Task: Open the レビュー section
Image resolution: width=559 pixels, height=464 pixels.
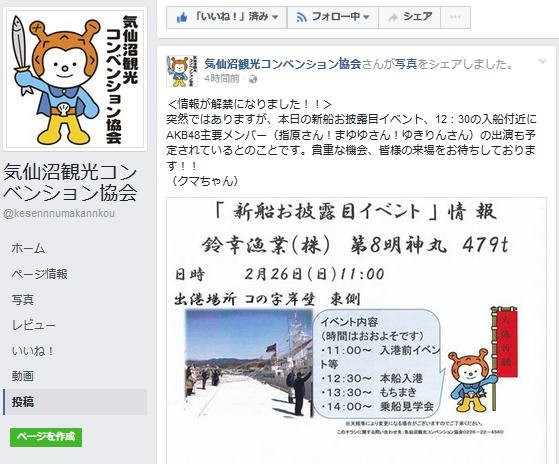Action: tap(34, 325)
